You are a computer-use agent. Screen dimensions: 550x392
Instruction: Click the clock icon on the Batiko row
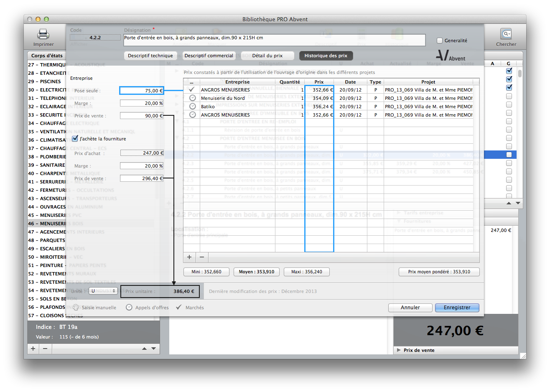click(x=192, y=106)
